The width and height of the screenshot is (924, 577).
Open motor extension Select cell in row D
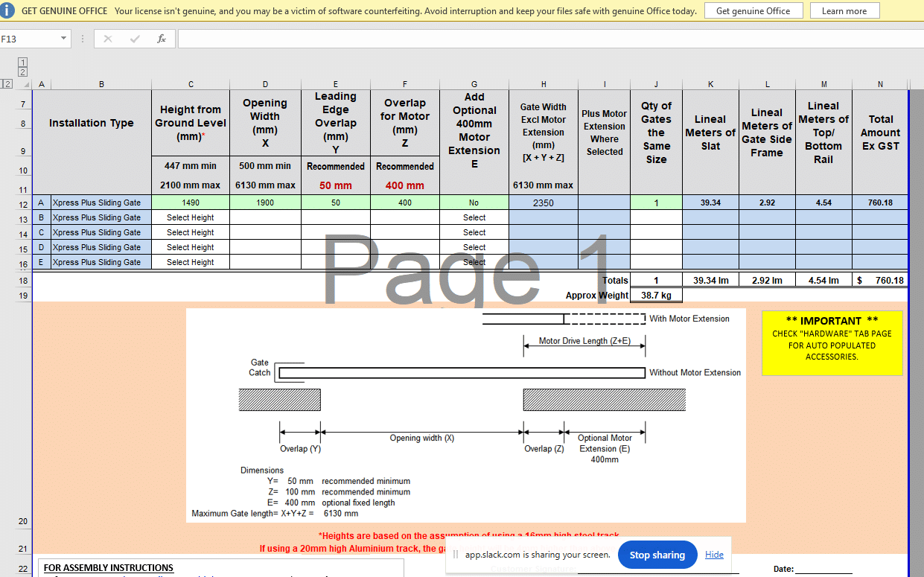(474, 247)
